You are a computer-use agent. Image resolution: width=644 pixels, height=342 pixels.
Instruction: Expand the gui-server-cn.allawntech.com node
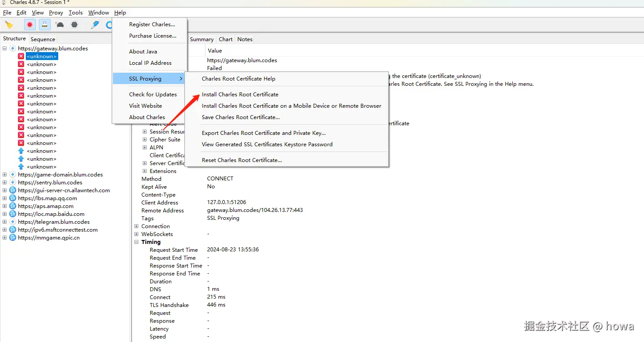click(5, 190)
